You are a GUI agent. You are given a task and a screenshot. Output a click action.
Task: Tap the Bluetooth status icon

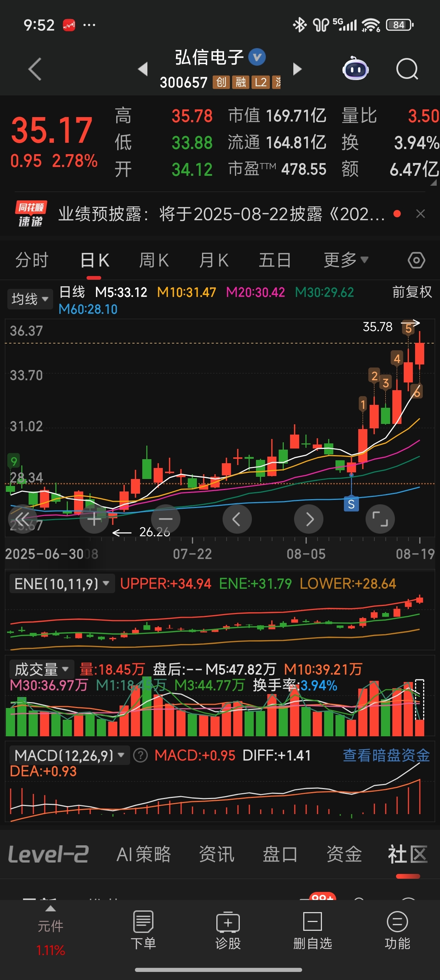pos(300,25)
